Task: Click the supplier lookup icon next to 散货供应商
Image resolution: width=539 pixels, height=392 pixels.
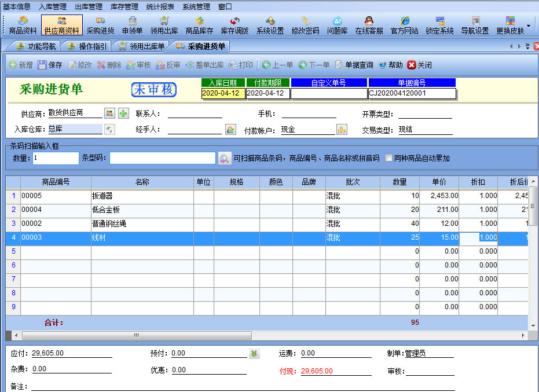Action: 109,113
